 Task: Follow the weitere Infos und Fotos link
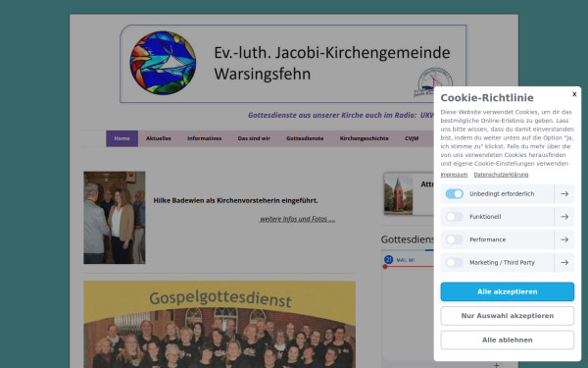[x=297, y=219]
